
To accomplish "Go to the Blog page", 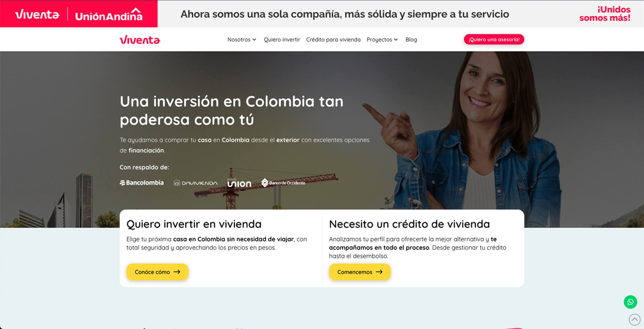I will tap(411, 39).
